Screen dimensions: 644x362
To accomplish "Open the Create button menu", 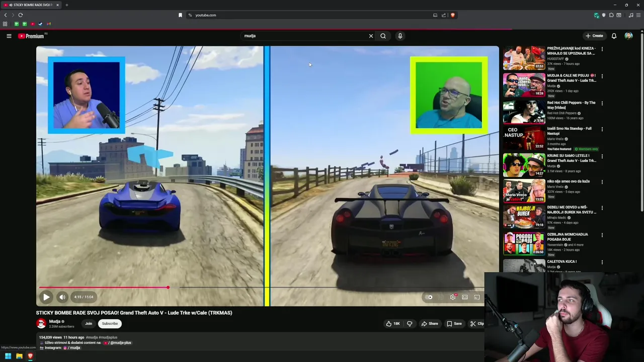I will click(x=594, y=36).
